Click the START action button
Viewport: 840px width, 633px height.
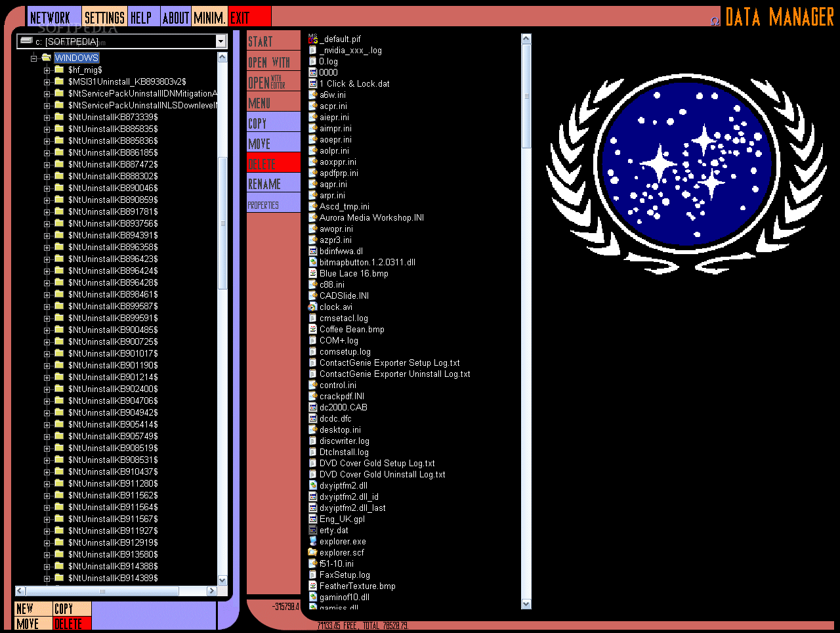(x=274, y=41)
